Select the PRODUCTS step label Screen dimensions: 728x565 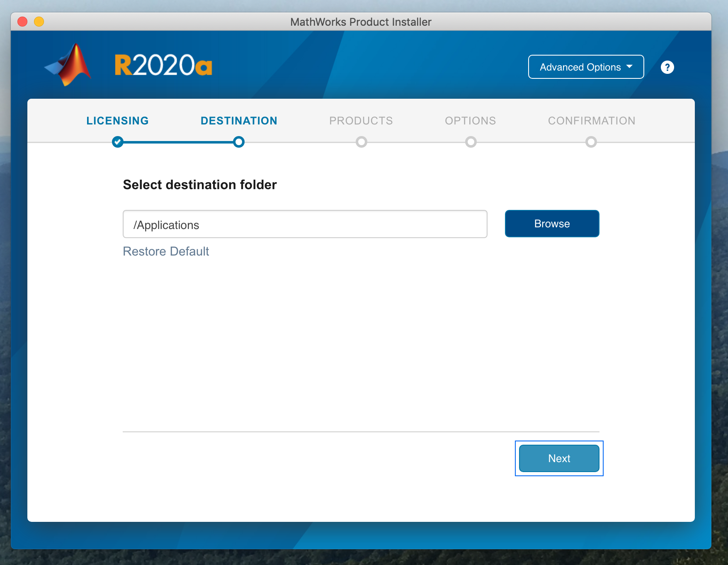click(x=361, y=121)
